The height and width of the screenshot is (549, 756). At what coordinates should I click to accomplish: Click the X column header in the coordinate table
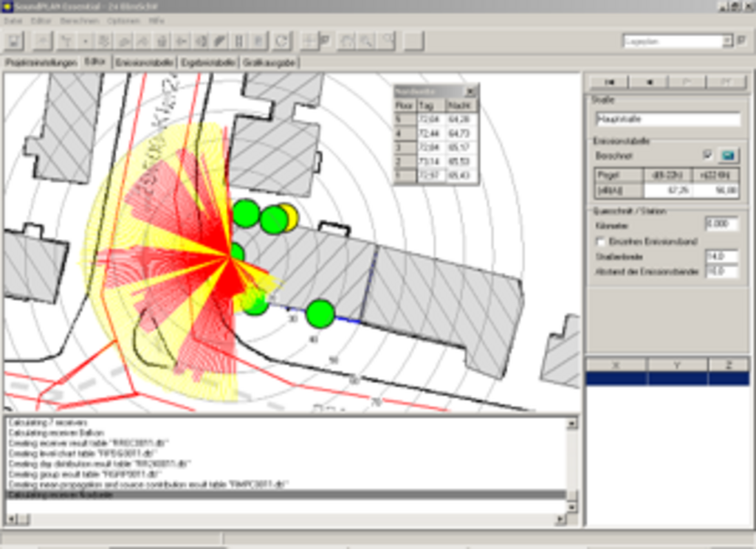coord(616,365)
